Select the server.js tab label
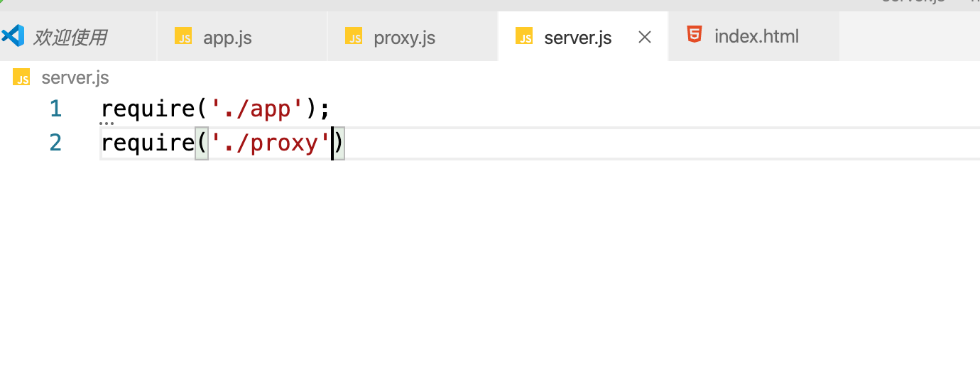 coord(577,37)
